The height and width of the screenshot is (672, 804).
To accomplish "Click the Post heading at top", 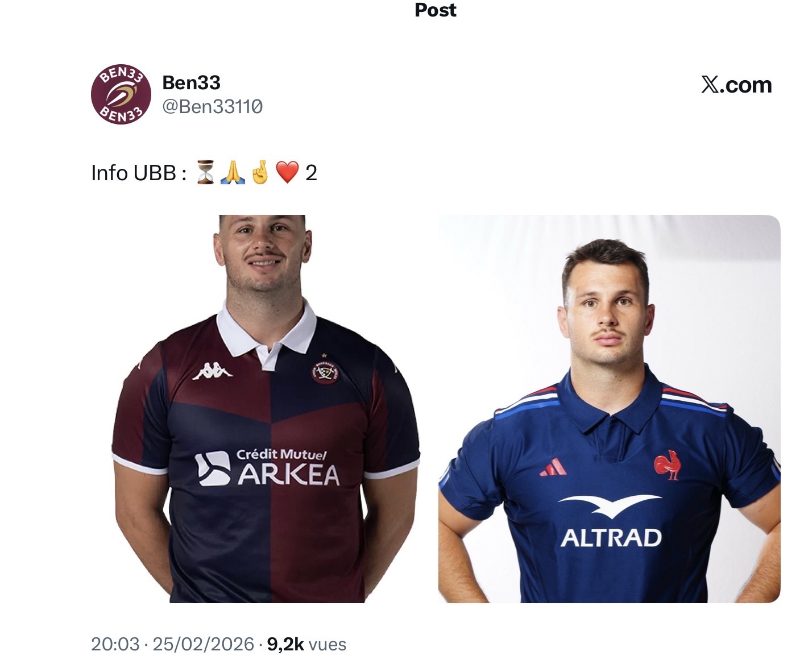I will (436, 10).
